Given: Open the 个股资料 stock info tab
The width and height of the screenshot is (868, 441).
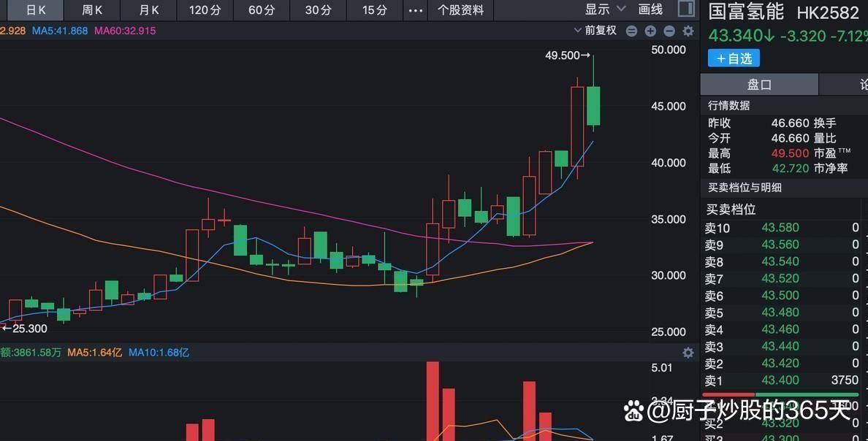Looking at the screenshot, I should [460, 10].
